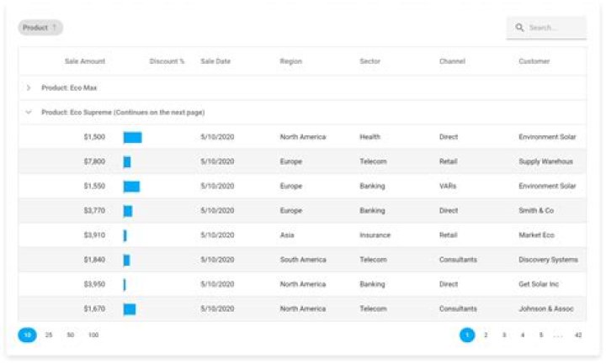Click the $1,500 sale amount cell
This screenshot has width=606, height=364.
94,137
